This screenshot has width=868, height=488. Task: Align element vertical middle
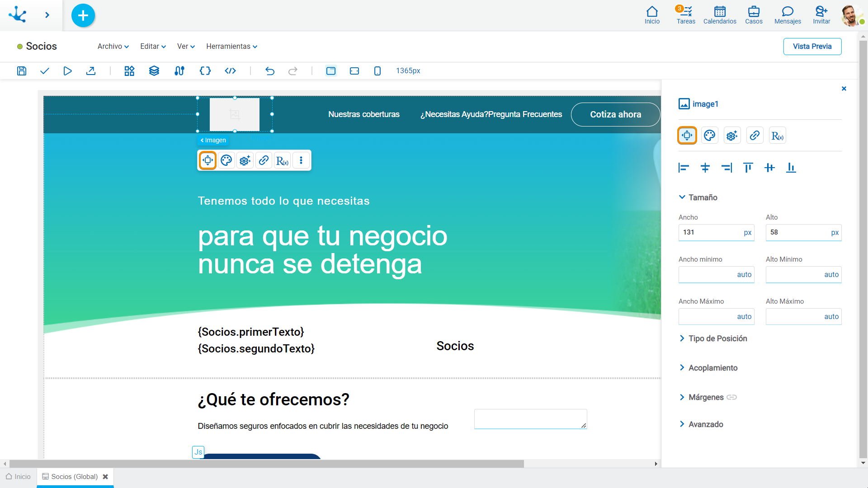click(769, 168)
